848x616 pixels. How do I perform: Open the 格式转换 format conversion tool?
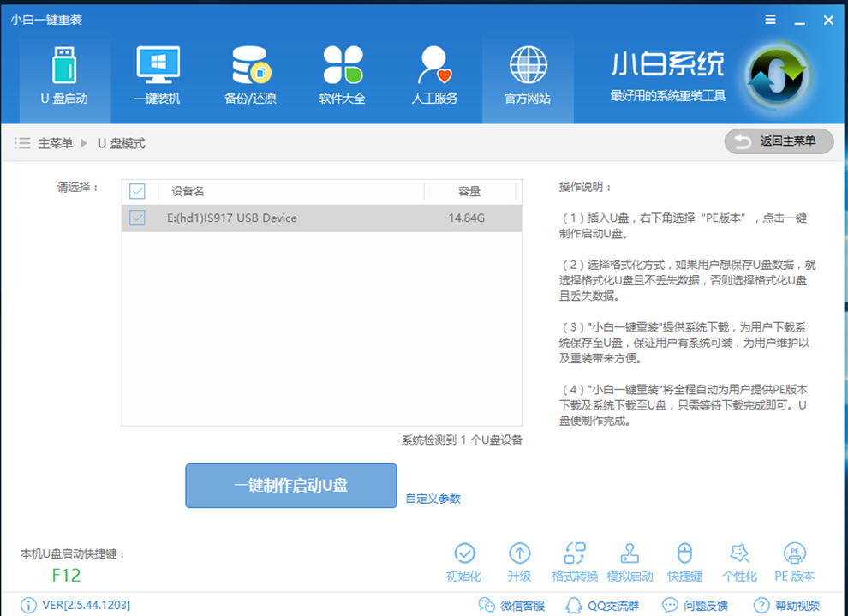point(575,553)
